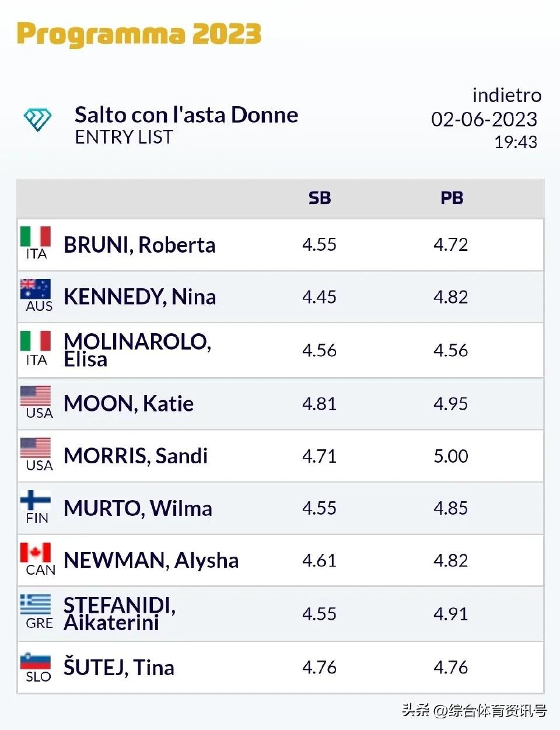The width and height of the screenshot is (560, 730).
Task: Click the Australian flag next to Kennedy
Action: [36, 289]
